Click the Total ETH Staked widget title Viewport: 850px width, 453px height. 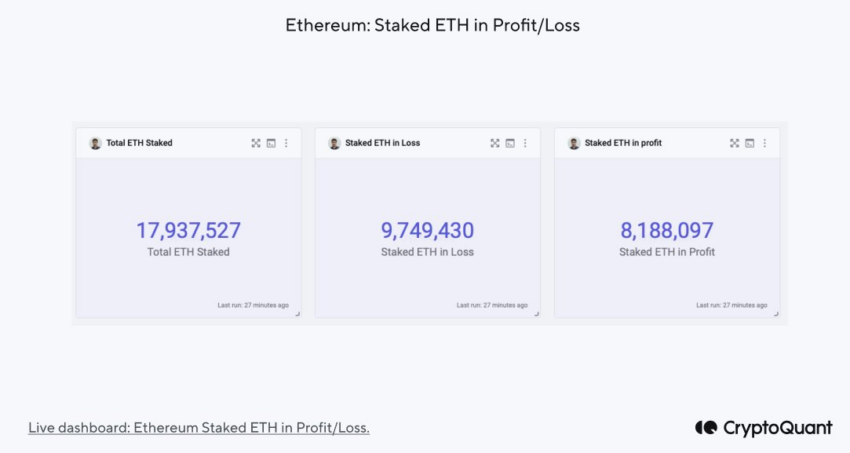(139, 143)
